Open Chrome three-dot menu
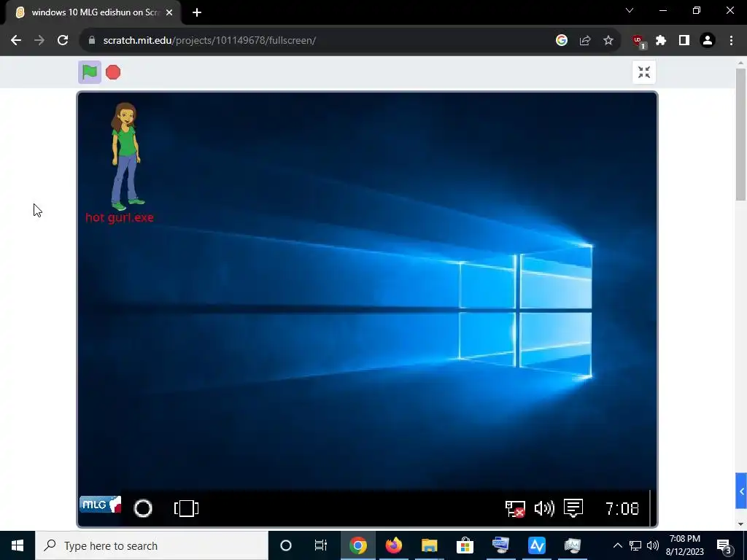The height and width of the screenshot is (560, 747). [x=731, y=41]
